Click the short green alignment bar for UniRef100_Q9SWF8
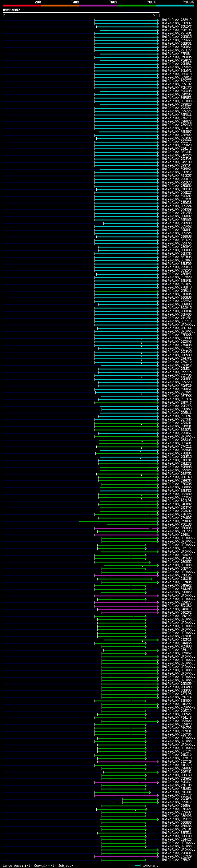The width and height of the screenshot is (197, 868). point(140,799)
